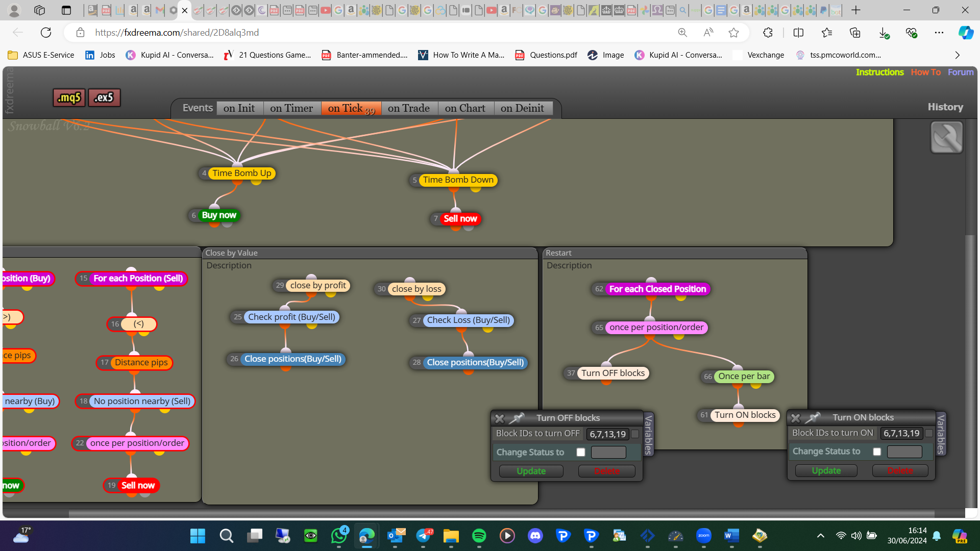Open Windows Start menu
The image size is (980, 551).
click(198, 536)
